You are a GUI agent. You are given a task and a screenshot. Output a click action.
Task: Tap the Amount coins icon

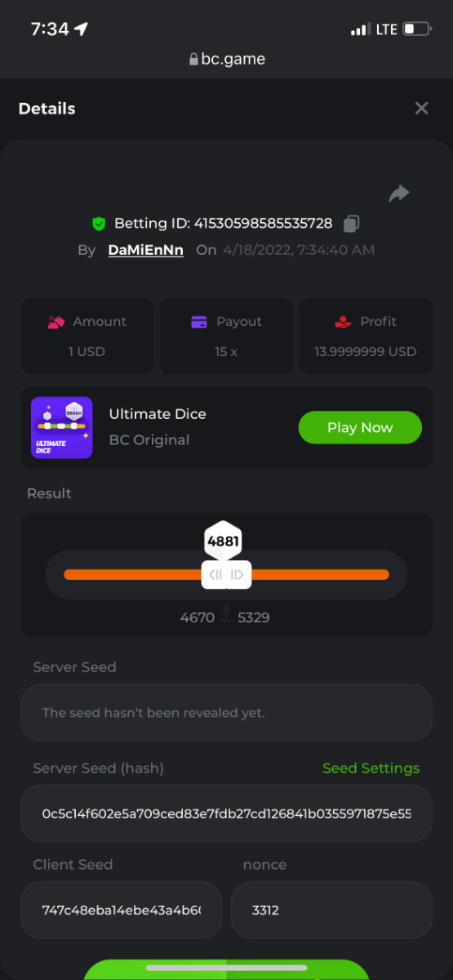pyautogui.click(x=56, y=322)
